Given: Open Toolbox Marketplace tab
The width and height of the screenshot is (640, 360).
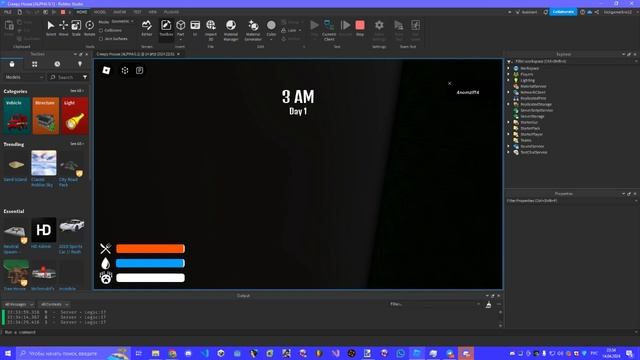Looking at the screenshot, I should tap(12, 64).
